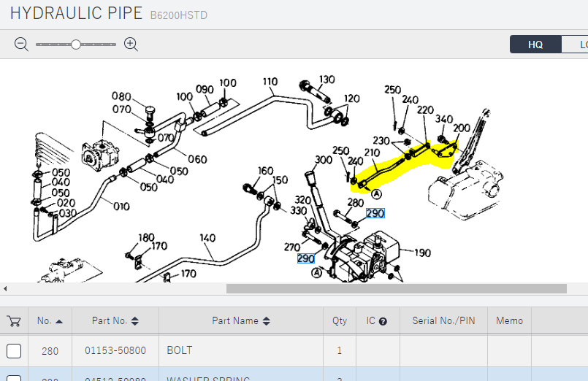This screenshot has width=588, height=381.
Task: Select the highlighted 290 label near 280
Action: click(375, 214)
